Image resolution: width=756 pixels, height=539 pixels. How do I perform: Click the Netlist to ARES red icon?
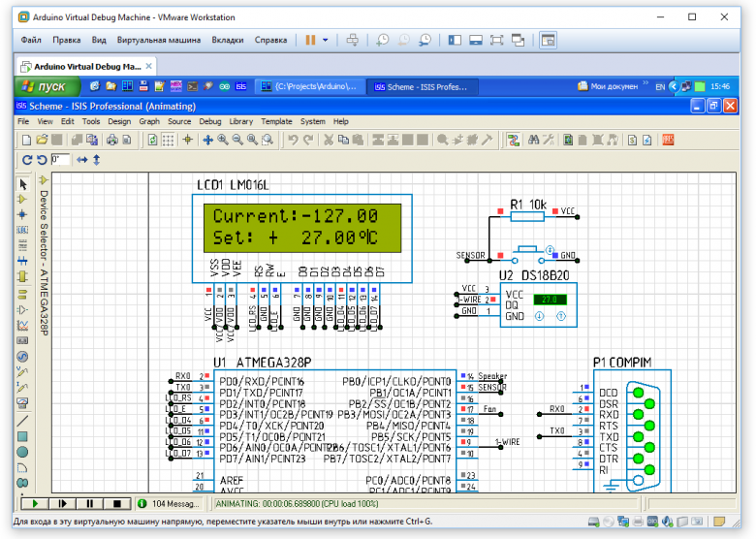(668, 140)
